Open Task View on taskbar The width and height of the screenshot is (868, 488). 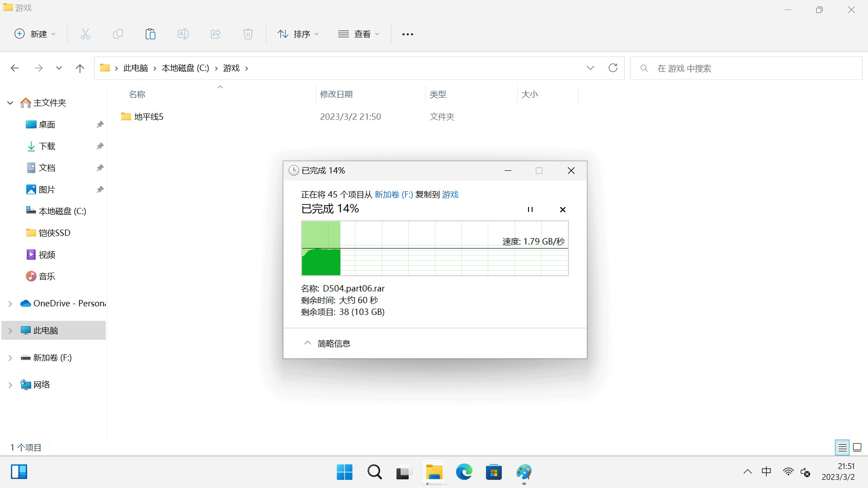pyautogui.click(x=404, y=472)
